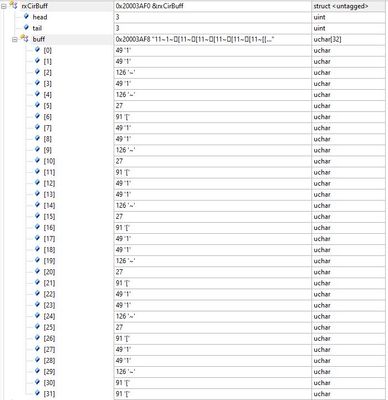Click the element icon beside index [14]
Screen dimensions: 388x400
(37, 205)
